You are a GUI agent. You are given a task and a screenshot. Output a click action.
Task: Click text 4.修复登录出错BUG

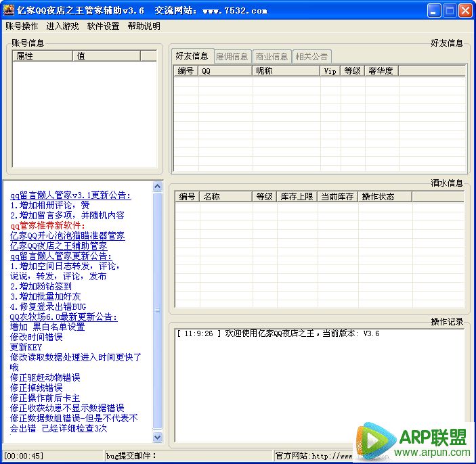48,306
